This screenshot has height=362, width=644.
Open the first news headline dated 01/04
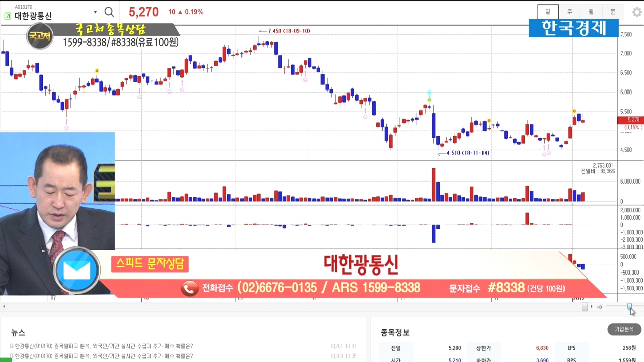pos(102,346)
